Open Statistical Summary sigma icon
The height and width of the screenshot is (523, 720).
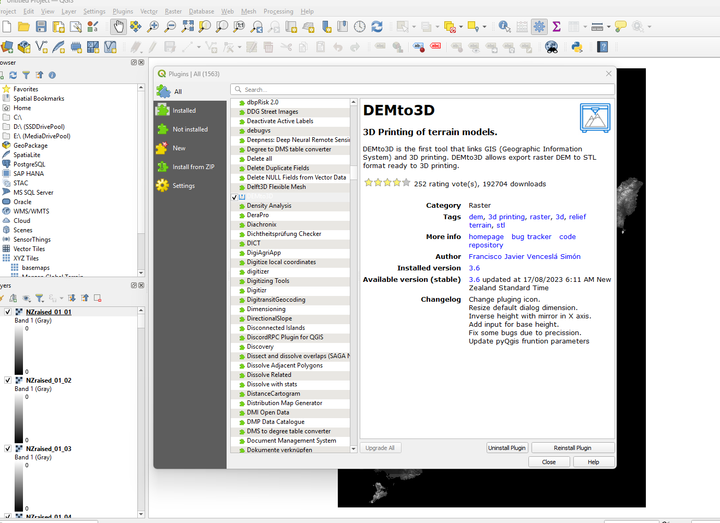pyautogui.click(x=557, y=27)
